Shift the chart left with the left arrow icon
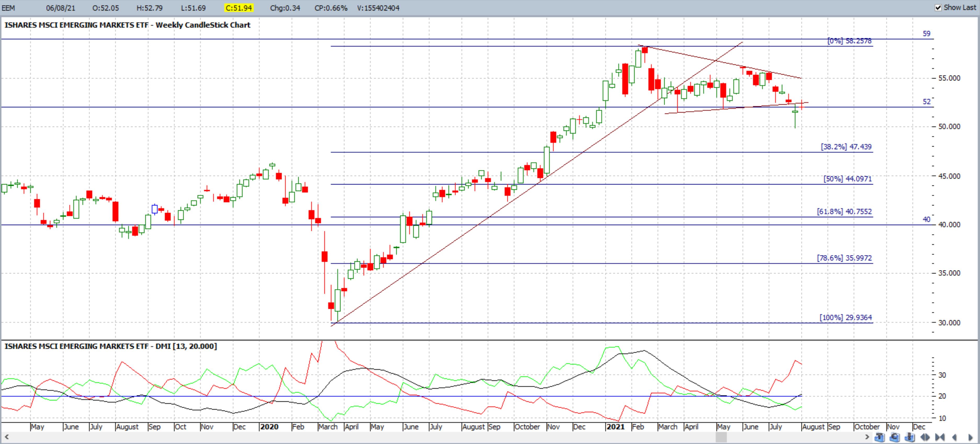Viewport: 980px width, 444px height. coord(954,437)
